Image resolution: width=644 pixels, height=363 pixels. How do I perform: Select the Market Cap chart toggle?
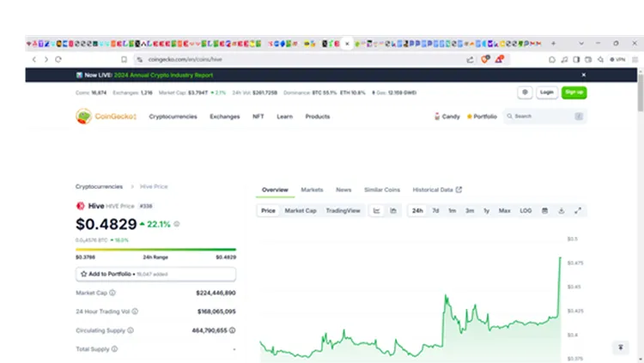click(x=301, y=210)
